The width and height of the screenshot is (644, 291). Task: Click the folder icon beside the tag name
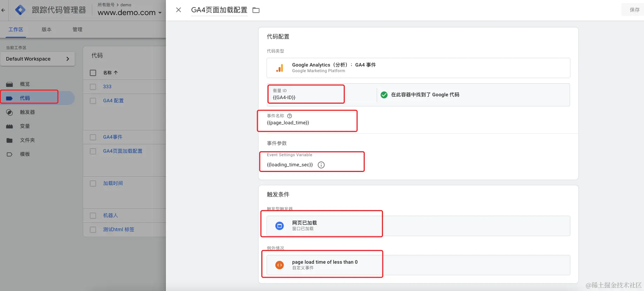click(x=256, y=10)
